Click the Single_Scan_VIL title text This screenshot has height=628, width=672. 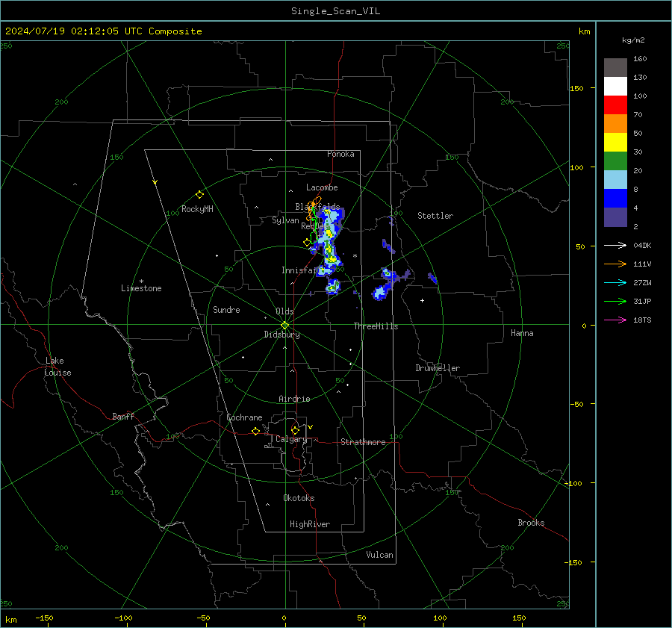click(x=335, y=11)
